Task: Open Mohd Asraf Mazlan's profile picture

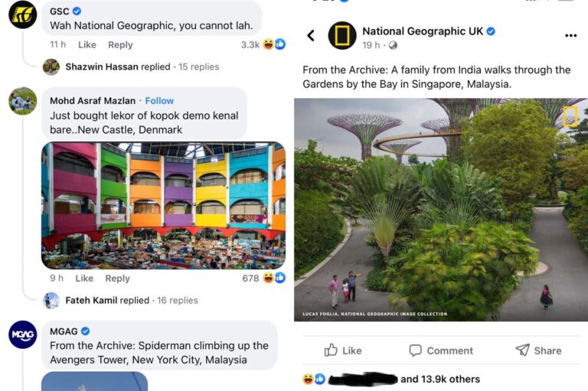Action: tap(23, 101)
